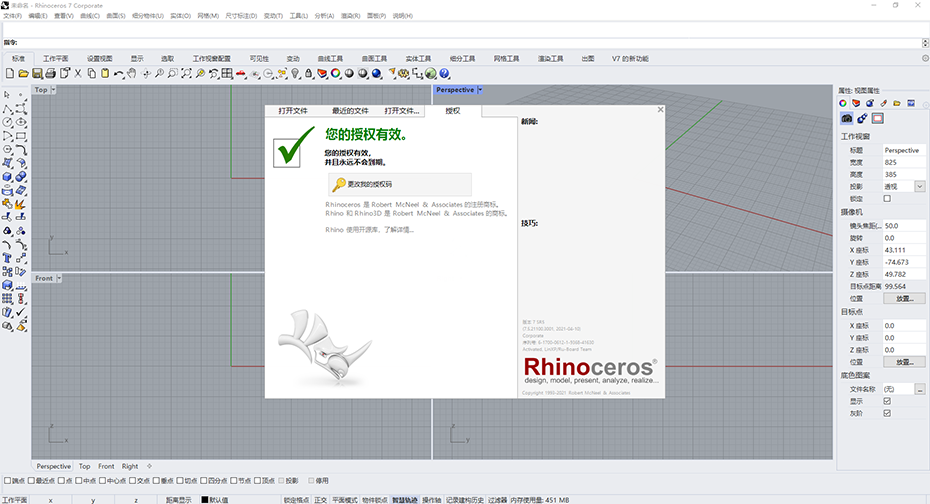
Task: Click the light bulb hide icon
Action: [295, 74]
